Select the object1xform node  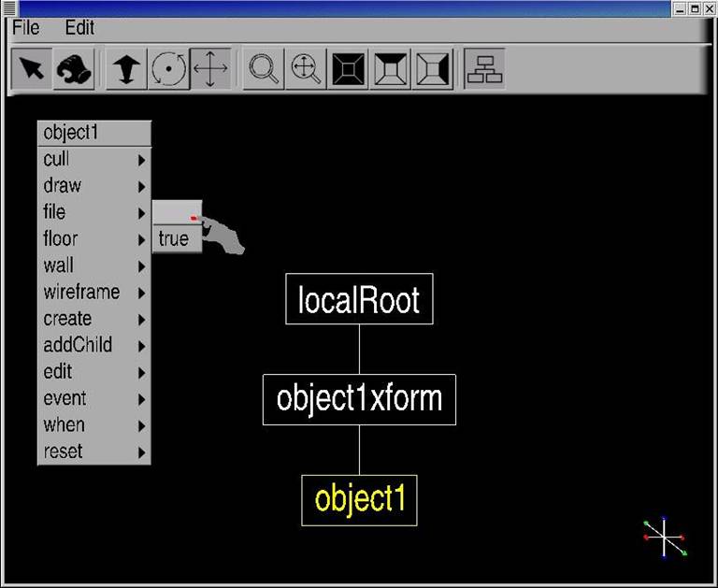[359, 400]
